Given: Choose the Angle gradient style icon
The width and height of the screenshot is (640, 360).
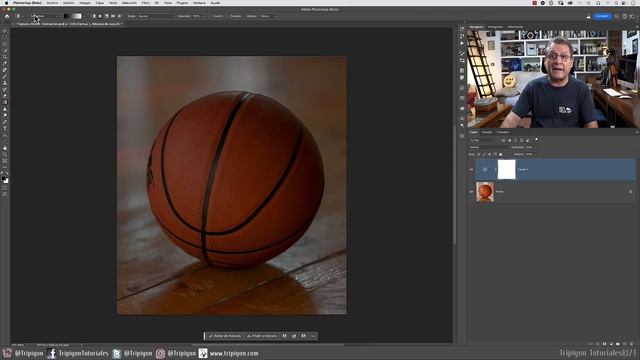Looking at the screenshot, I should [x=107, y=16].
